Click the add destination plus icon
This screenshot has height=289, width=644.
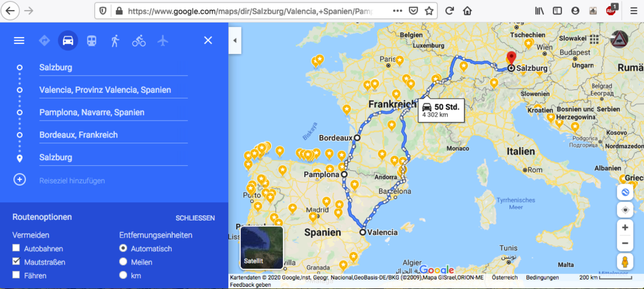click(19, 180)
